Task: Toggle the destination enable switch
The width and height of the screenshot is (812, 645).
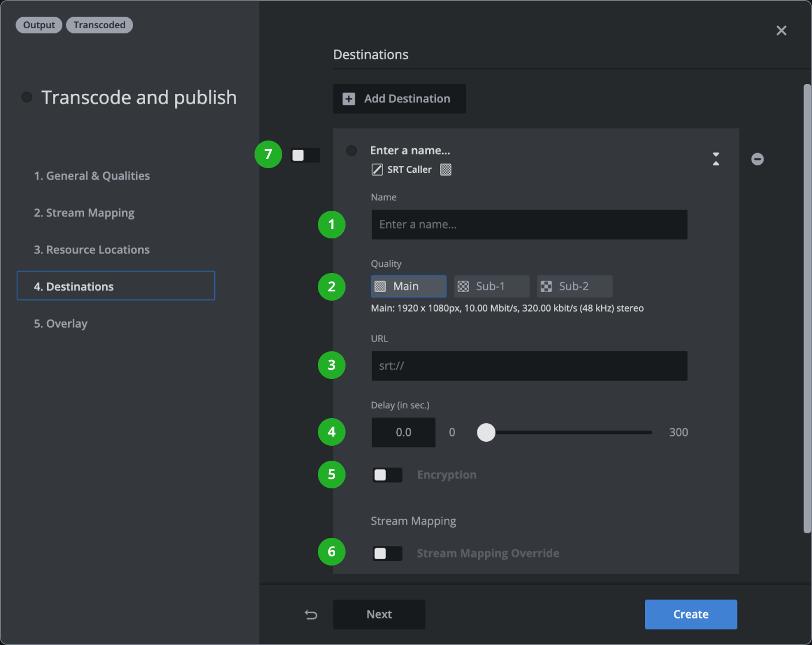Action: point(305,155)
